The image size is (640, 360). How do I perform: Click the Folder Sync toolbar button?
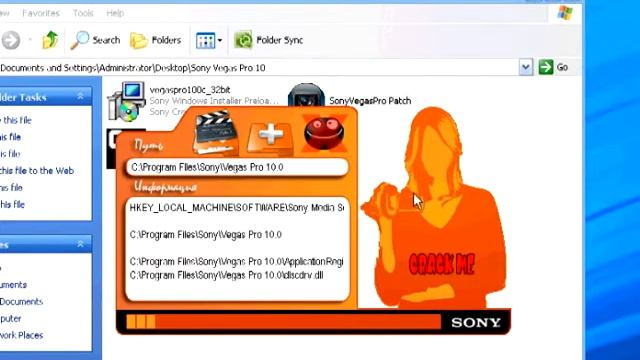coord(269,40)
